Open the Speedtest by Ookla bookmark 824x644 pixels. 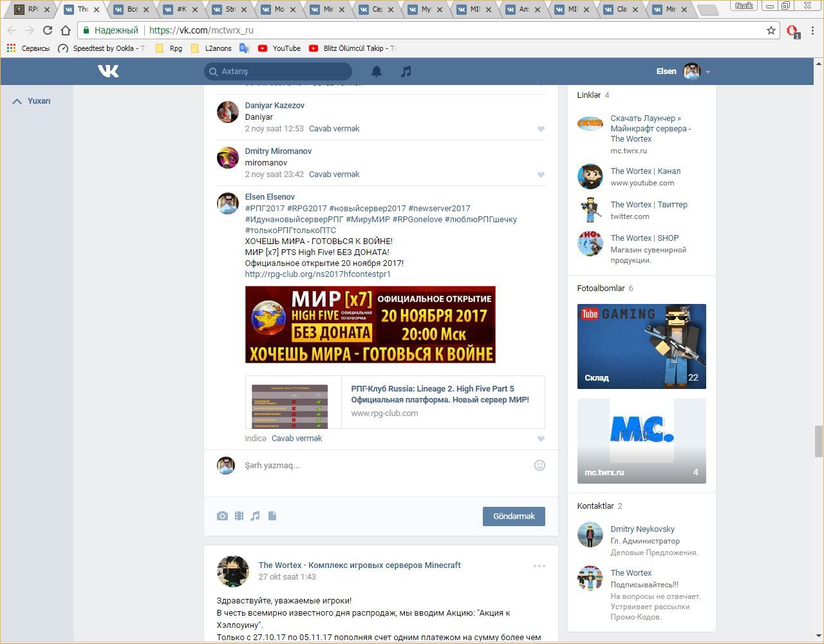coord(102,48)
